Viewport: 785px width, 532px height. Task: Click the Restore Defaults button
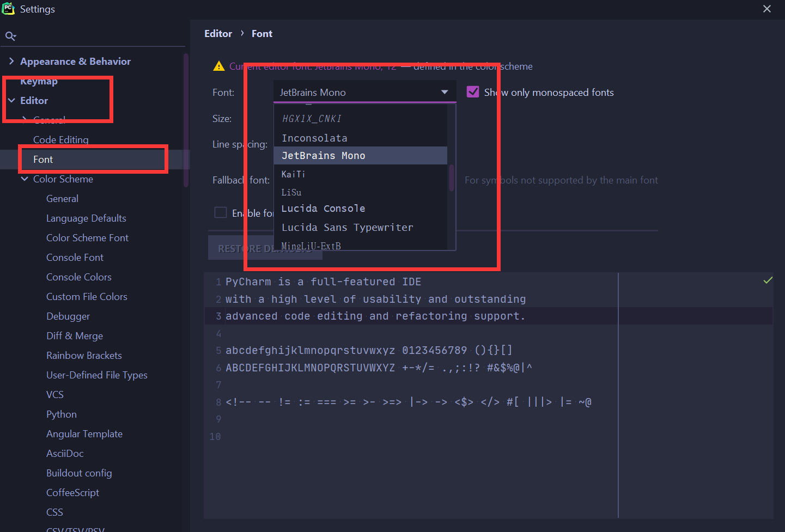point(265,248)
